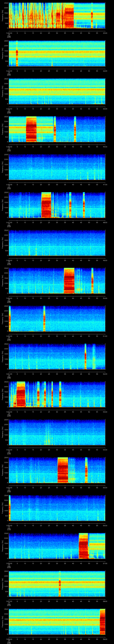This screenshot has height=644, width=114.
Task: Click the 53:00 end time label
Action: (x=105, y=412)
